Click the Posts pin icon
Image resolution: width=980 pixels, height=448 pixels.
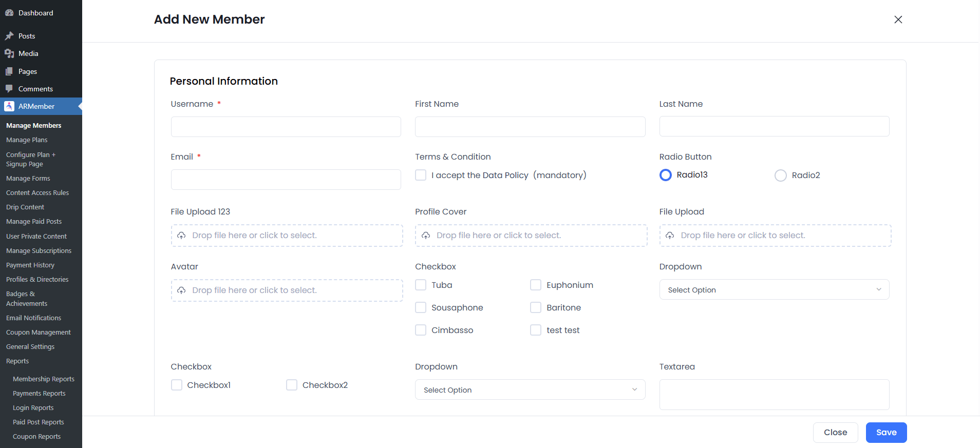click(x=9, y=36)
